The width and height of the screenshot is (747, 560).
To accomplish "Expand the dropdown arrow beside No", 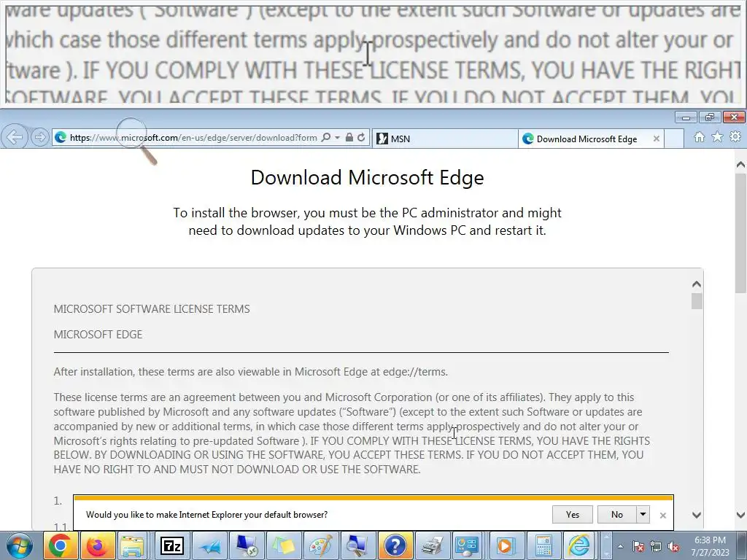I will tap(643, 514).
